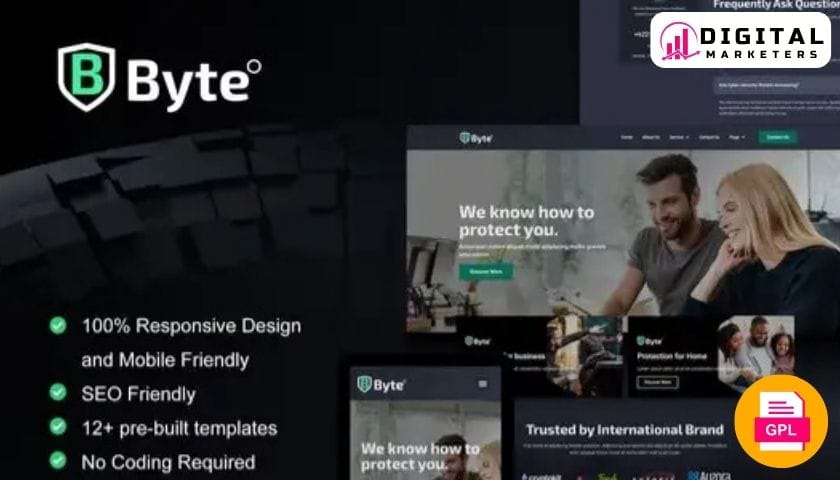The height and width of the screenshot is (480, 840).
Task: Click the '12+ pre-built templates' text
Action: [179, 428]
